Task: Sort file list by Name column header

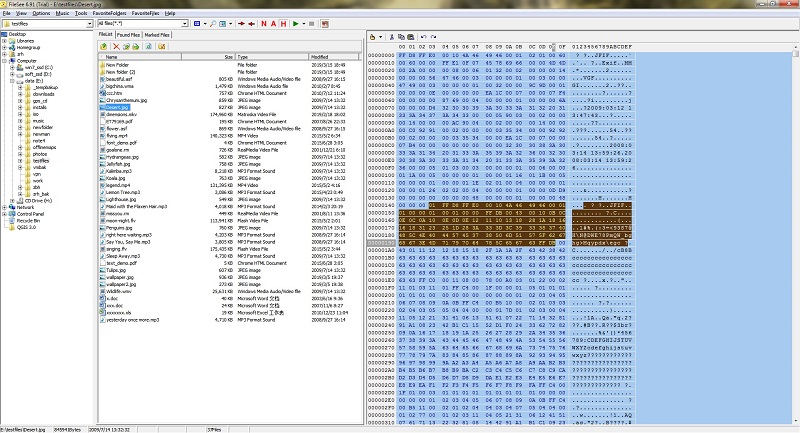Action: [140, 57]
